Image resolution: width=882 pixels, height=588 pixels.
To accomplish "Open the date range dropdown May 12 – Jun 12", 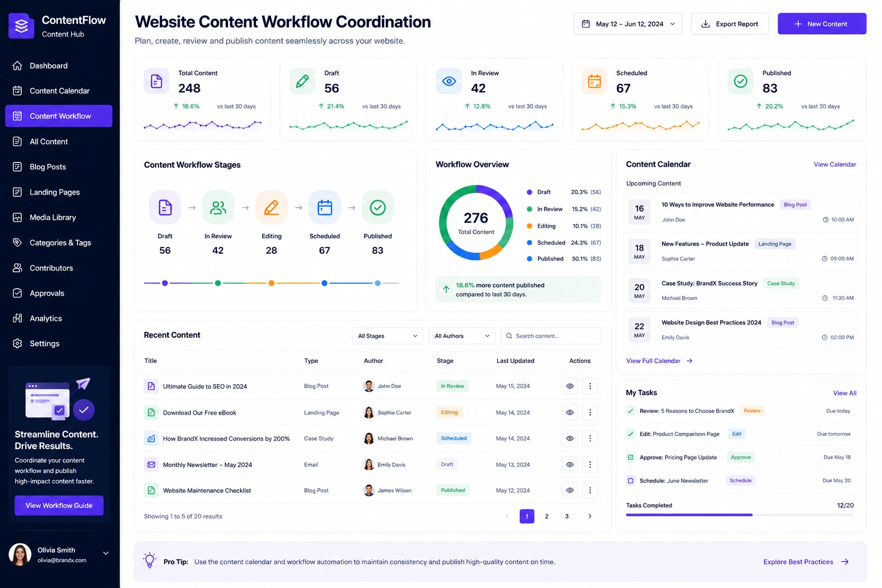I will click(628, 24).
